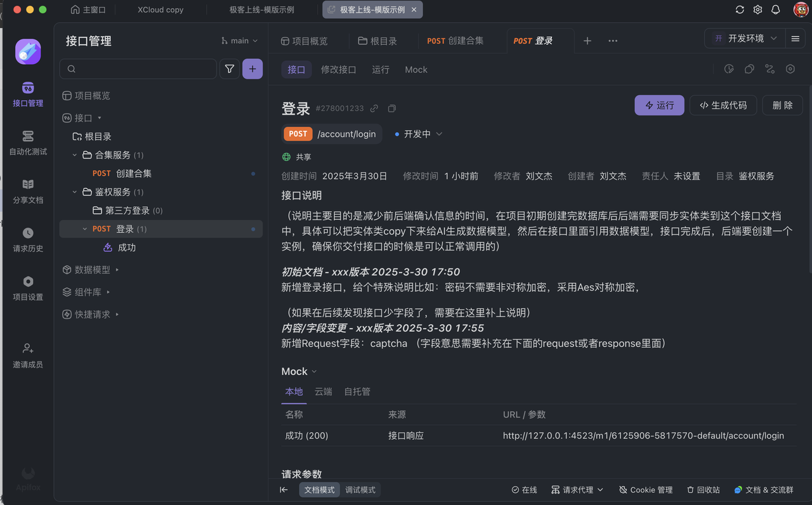Click the 运行 button

pyautogui.click(x=659, y=105)
